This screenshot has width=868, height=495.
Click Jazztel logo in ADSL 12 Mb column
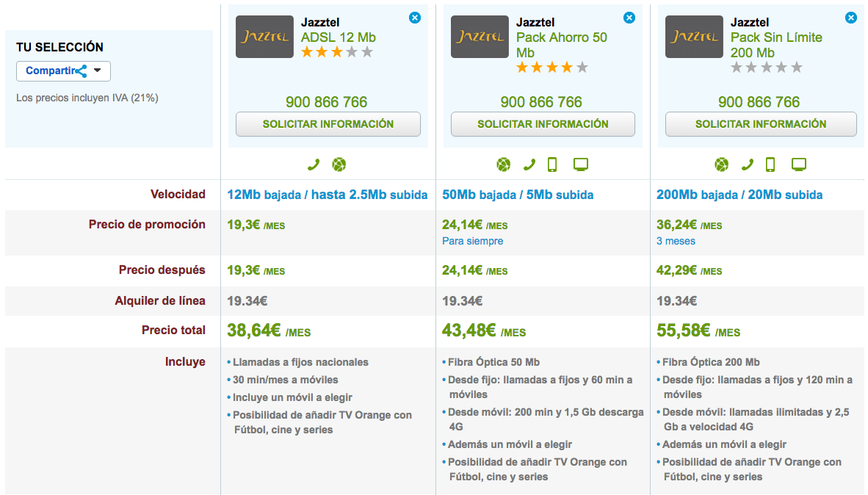coord(264,37)
